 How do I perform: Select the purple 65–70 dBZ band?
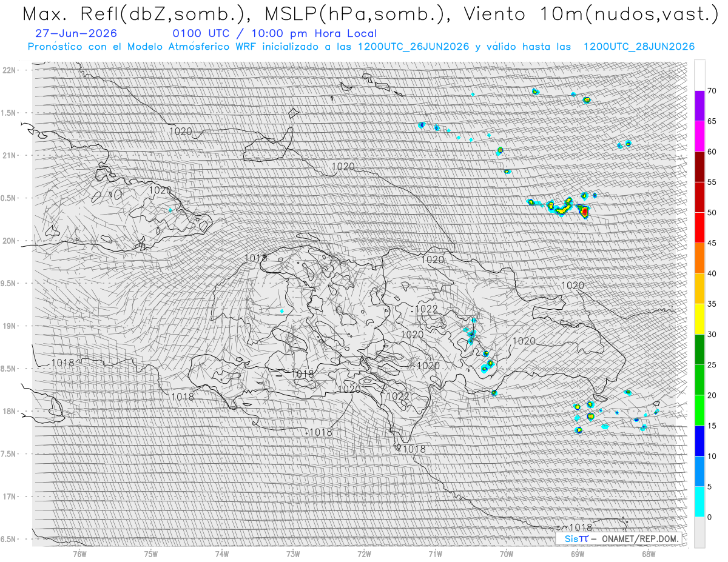[x=699, y=106]
